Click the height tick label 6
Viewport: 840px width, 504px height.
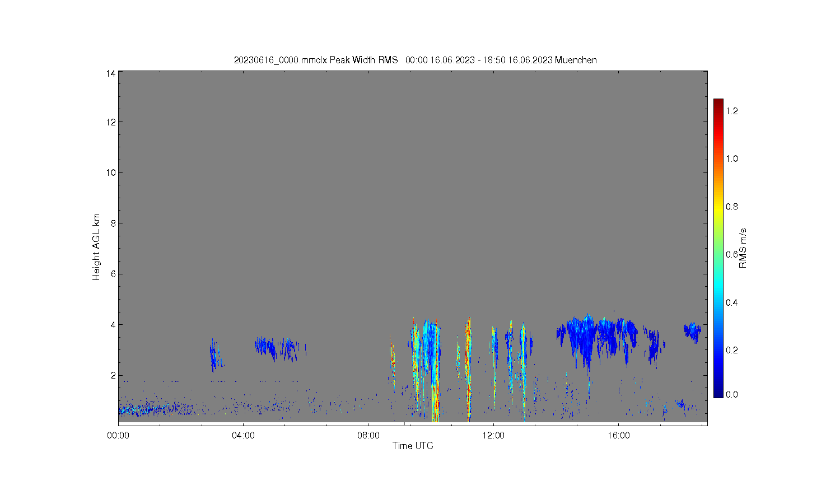pos(113,274)
